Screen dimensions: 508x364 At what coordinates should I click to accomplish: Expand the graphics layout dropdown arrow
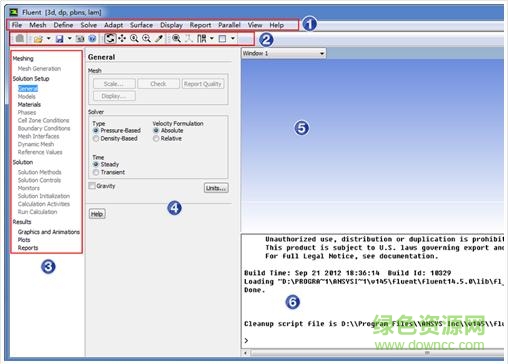233,39
